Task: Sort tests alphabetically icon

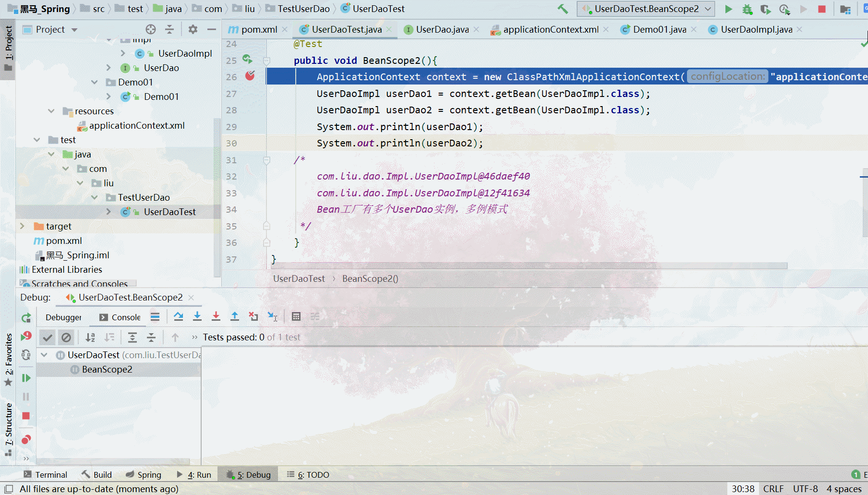Action: [x=90, y=338]
